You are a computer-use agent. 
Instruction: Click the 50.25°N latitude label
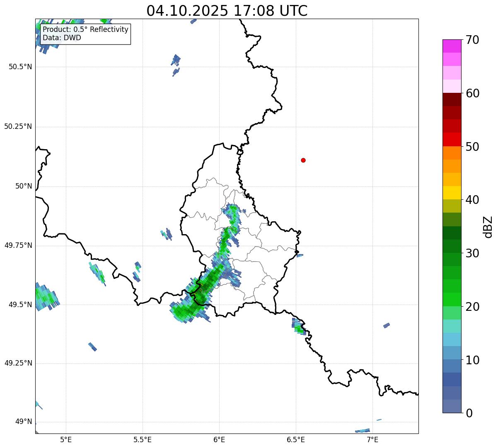(x=18, y=126)
